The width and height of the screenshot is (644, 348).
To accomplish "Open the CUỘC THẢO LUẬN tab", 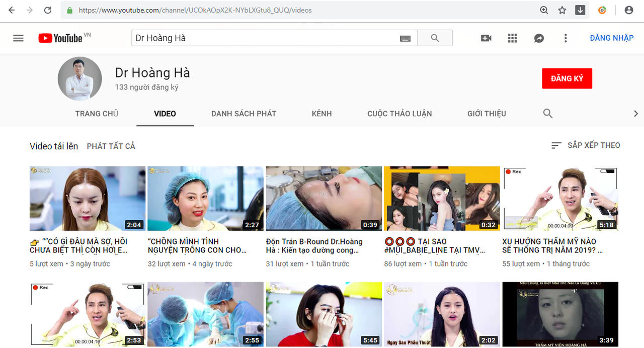I will pyautogui.click(x=399, y=114).
